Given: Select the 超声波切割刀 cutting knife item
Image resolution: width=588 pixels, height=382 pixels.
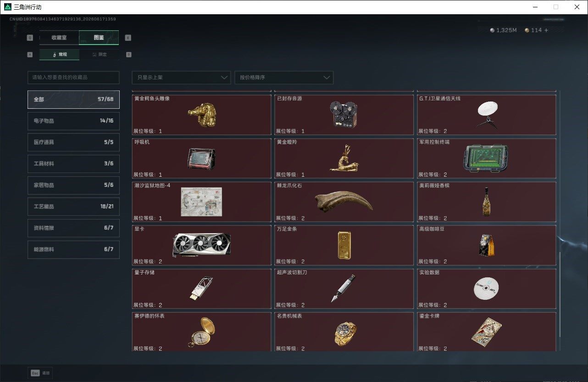Looking at the screenshot, I should pyautogui.click(x=344, y=289).
